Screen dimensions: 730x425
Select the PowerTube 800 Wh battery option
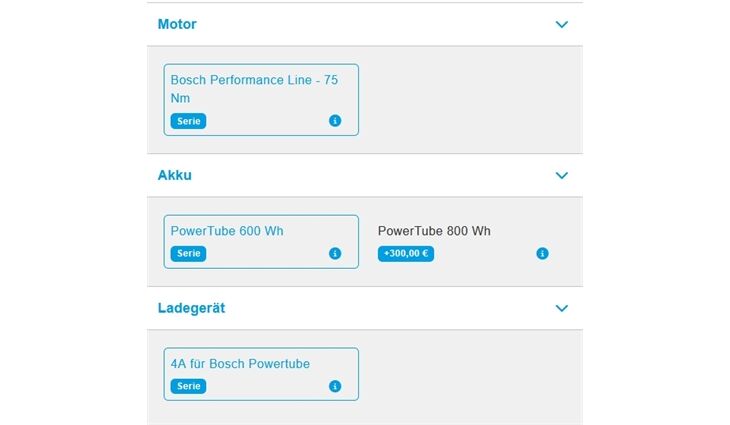pos(434,231)
